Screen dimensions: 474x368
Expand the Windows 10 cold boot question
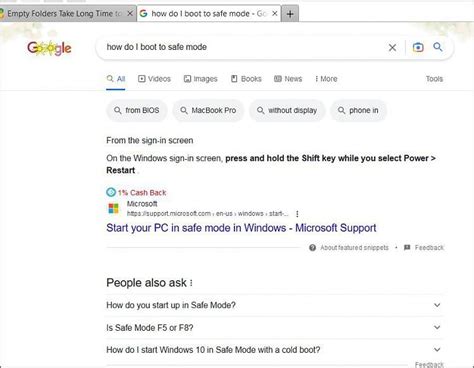(x=274, y=350)
